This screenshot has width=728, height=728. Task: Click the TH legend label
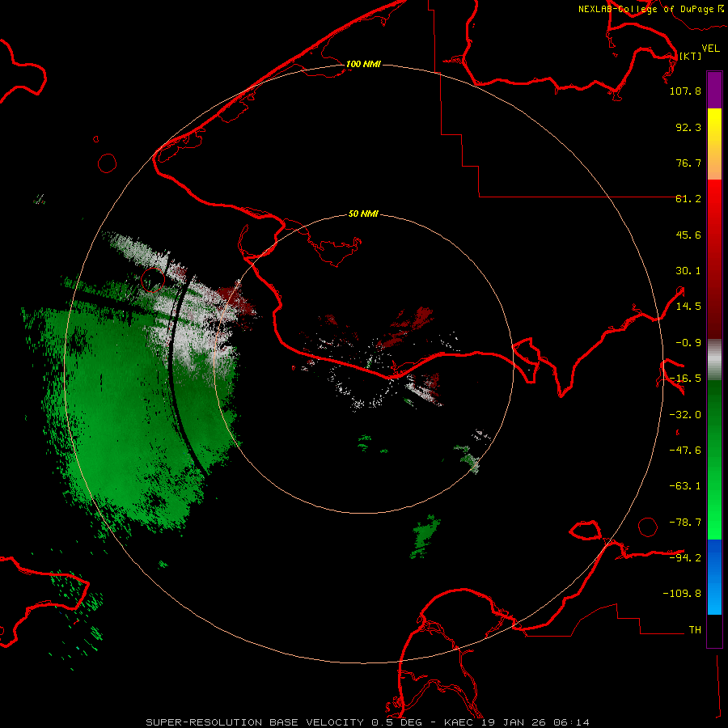click(x=695, y=630)
